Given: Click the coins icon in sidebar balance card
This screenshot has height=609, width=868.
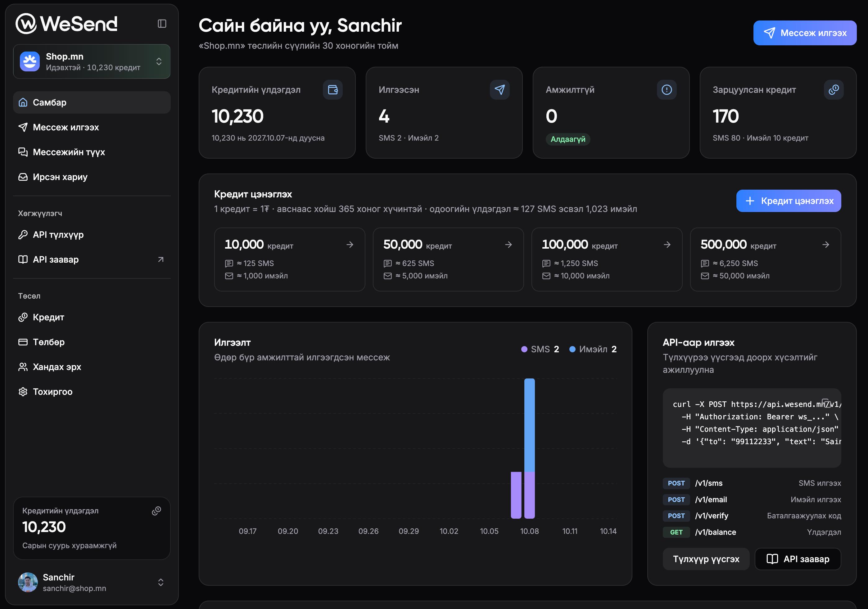Looking at the screenshot, I should pos(156,511).
